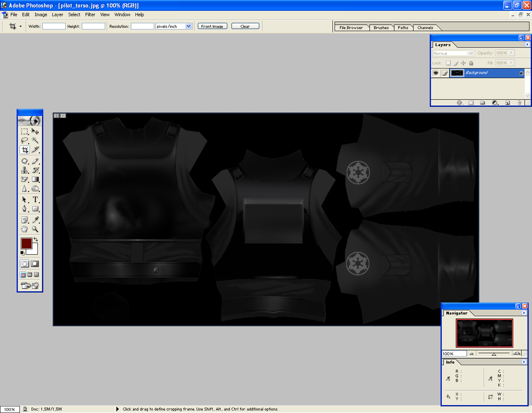Select the Clone Stamp tool

point(25,170)
